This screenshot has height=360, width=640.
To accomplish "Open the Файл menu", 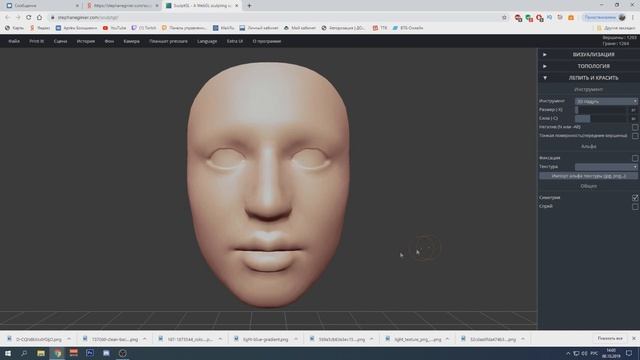I will click(14, 41).
